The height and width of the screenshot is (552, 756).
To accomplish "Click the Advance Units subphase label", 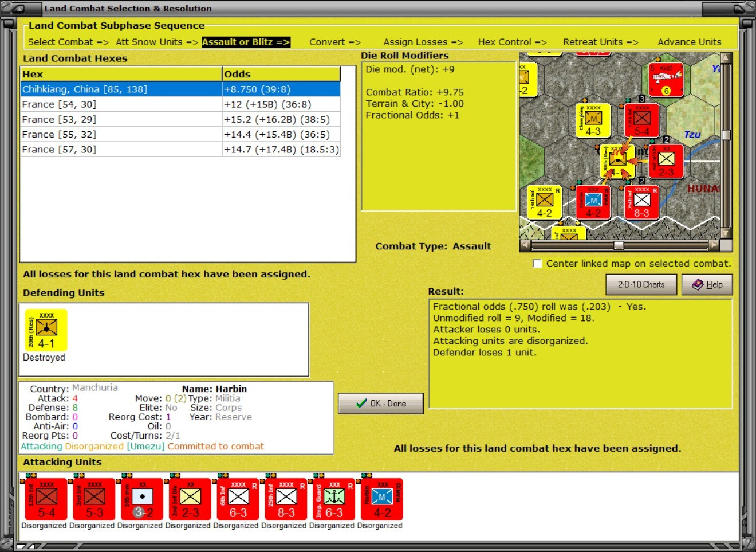I will [690, 42].
